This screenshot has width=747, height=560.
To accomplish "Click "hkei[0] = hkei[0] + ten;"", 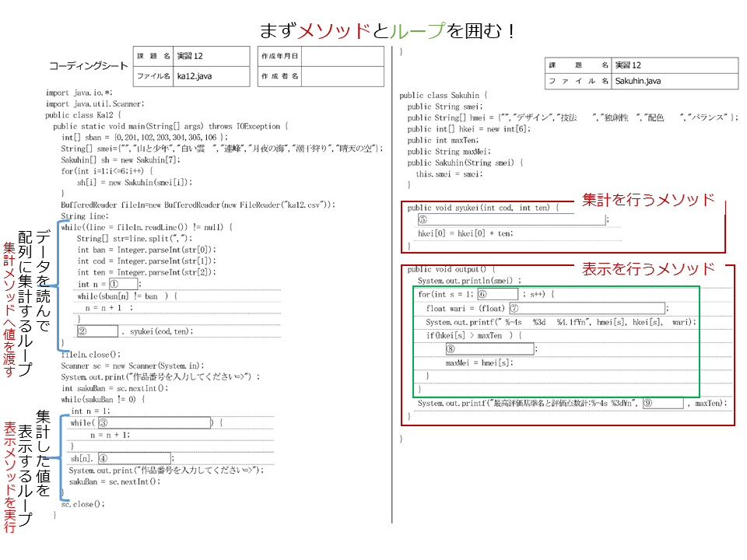I will [465, 233].
